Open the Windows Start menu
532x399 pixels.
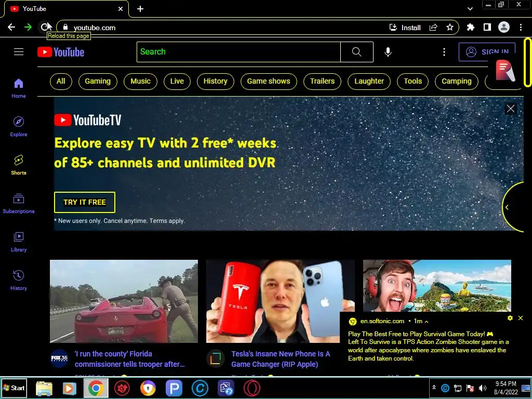(x=14, y=388)
